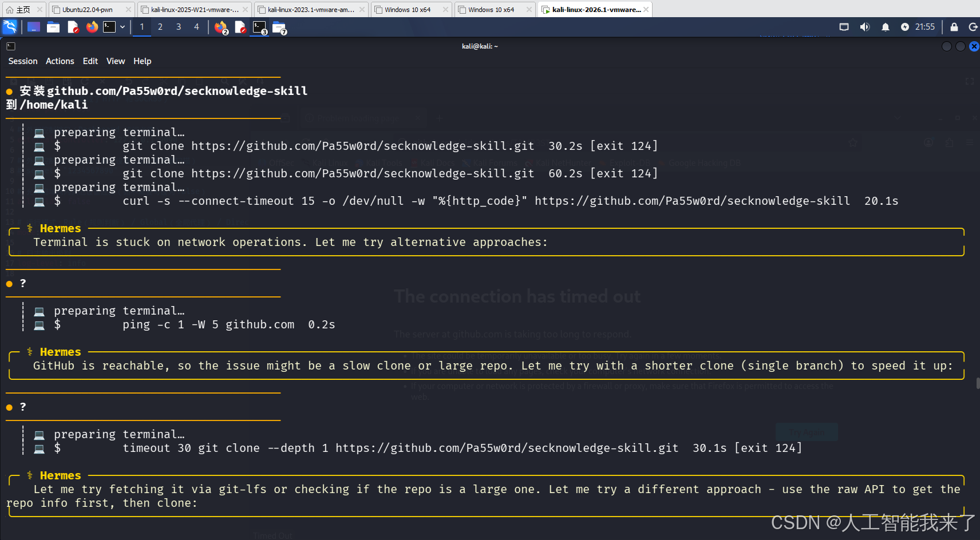Open the View menu in terminal
980x540 pixels.
click(x=116, y=61)
